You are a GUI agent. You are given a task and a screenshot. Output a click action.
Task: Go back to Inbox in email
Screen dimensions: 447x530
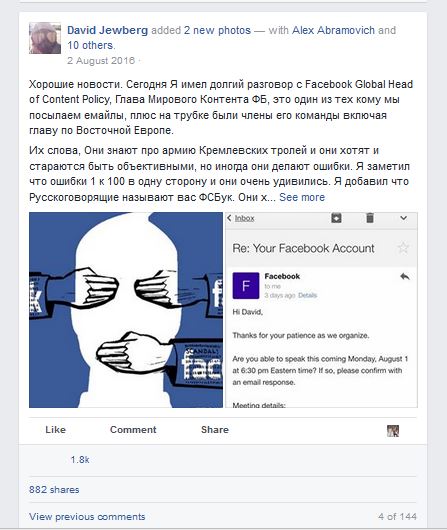click(x=241, y=218)
